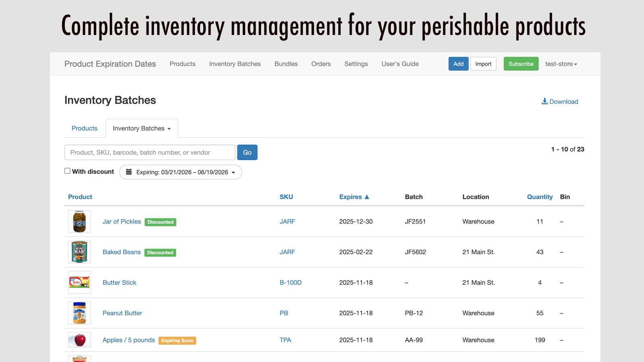The width and height of the screenshot is (644, 362).
Task: Go to Orders in navigation bar
Action: click(321, 64)
